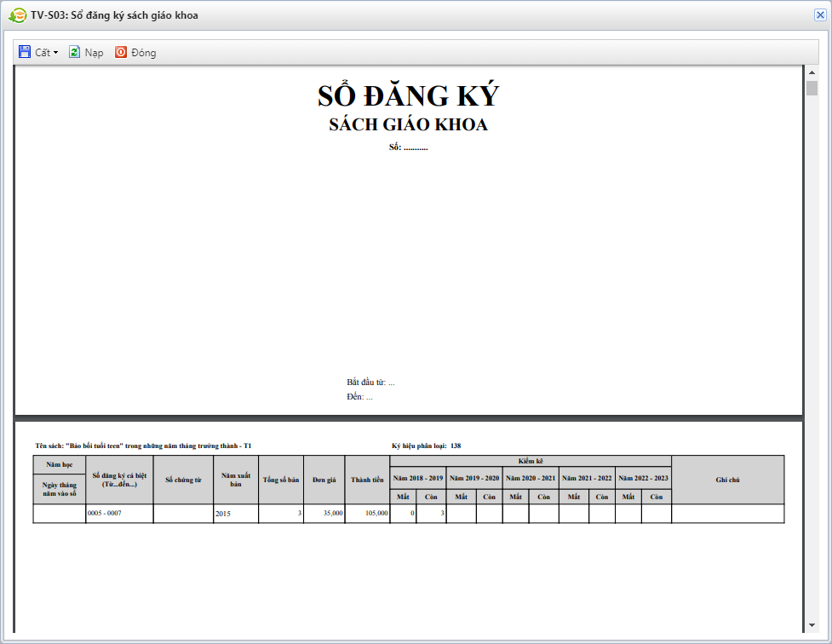Click 'Đơn giá' column header
The width and height of the screenshot is (832, 644).
pos(324,480)
